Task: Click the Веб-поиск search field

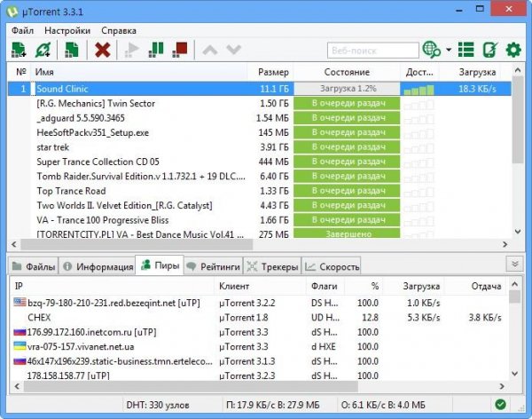Action: [x=373, y=51]
